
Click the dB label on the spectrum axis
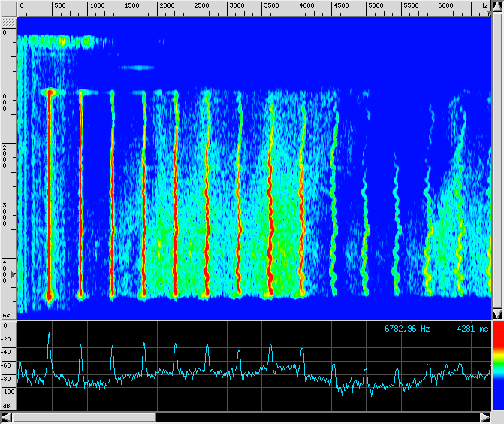[x=7, y=405]
